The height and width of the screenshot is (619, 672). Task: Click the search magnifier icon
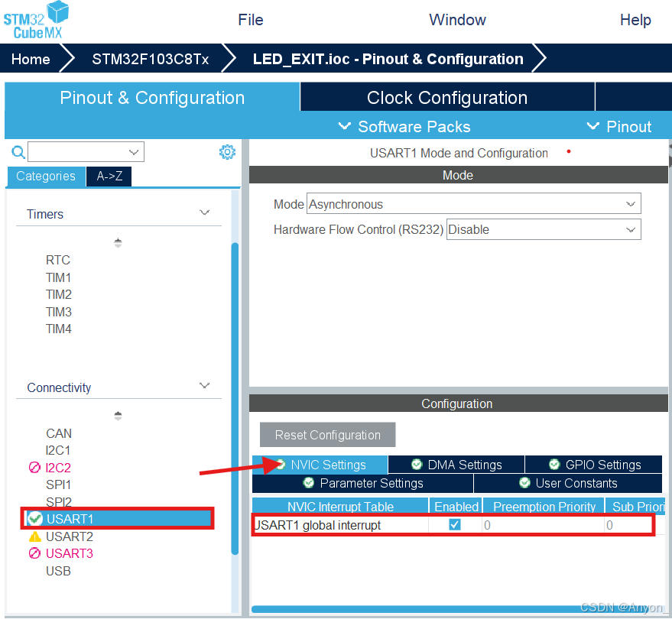pyautogui.click(x=18, y=152)
